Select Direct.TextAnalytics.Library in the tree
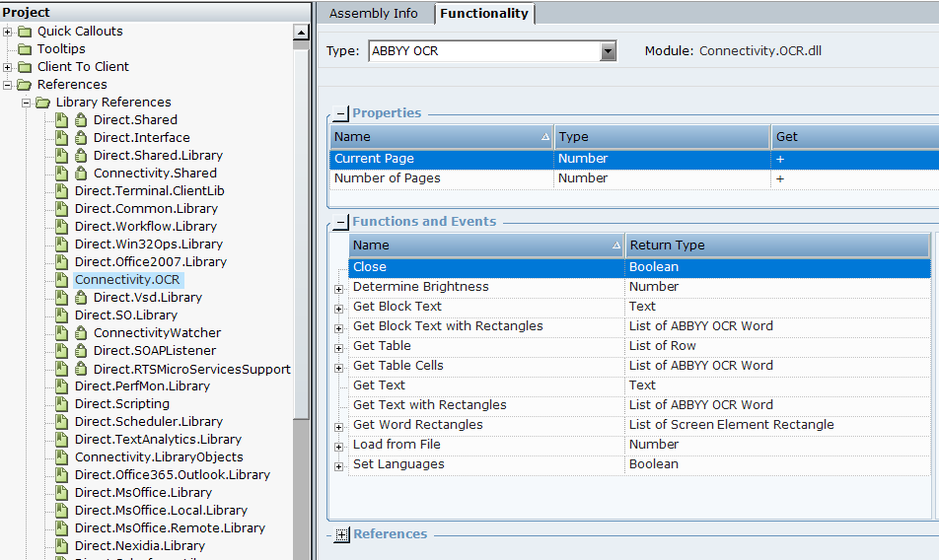 tap(158, 440)
